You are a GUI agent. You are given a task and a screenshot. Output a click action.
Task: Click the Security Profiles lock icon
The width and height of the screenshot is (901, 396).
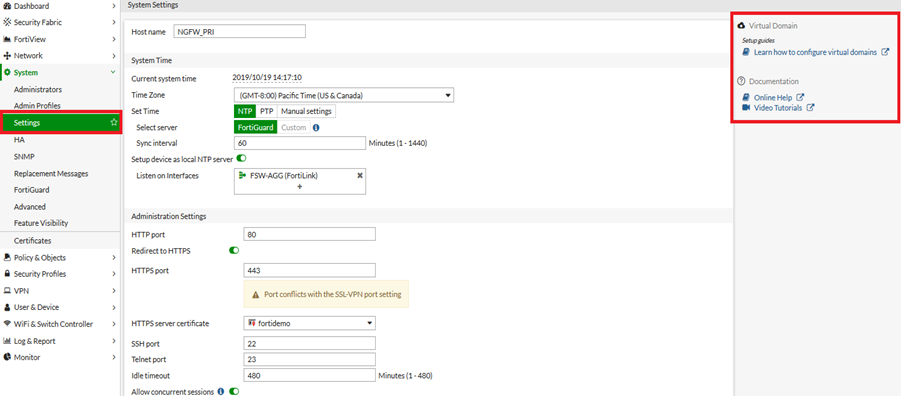click(x=7, y=274)
